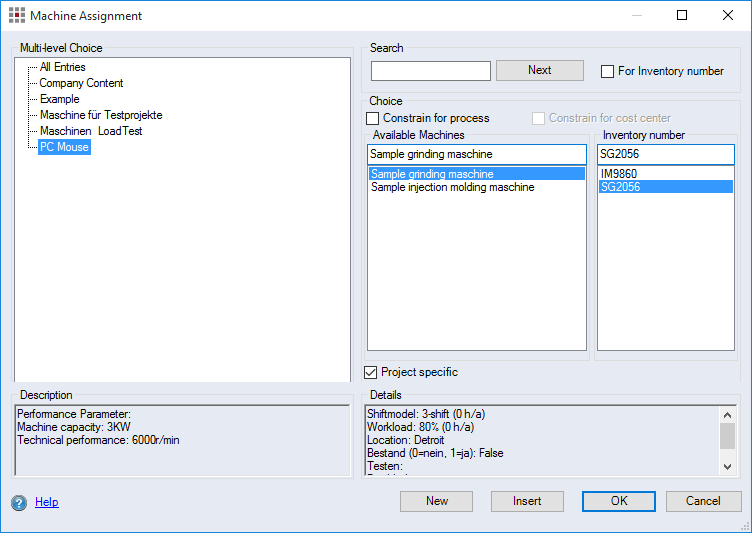This screenshot has width=752, height=533.
Task: Select All Entries in the tree
Action: point(62,67)
